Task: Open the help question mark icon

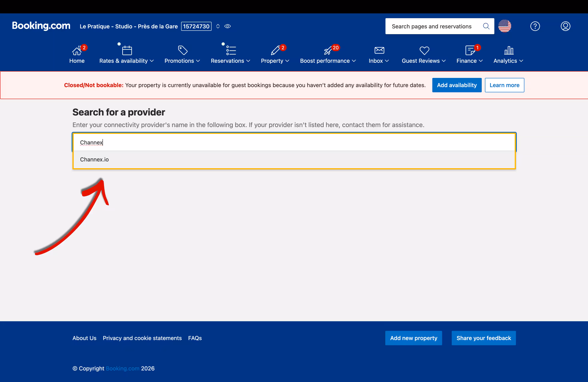Action: (535, 26)
